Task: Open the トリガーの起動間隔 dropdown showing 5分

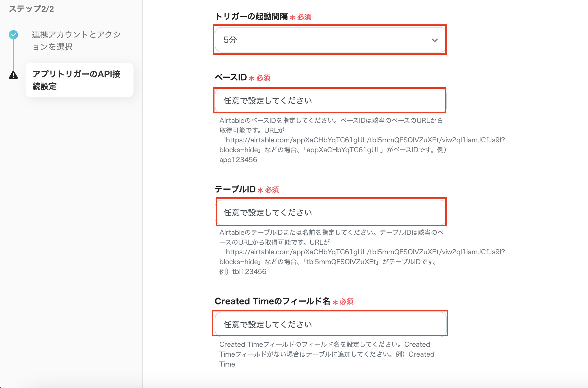Action: coord(319,40)
